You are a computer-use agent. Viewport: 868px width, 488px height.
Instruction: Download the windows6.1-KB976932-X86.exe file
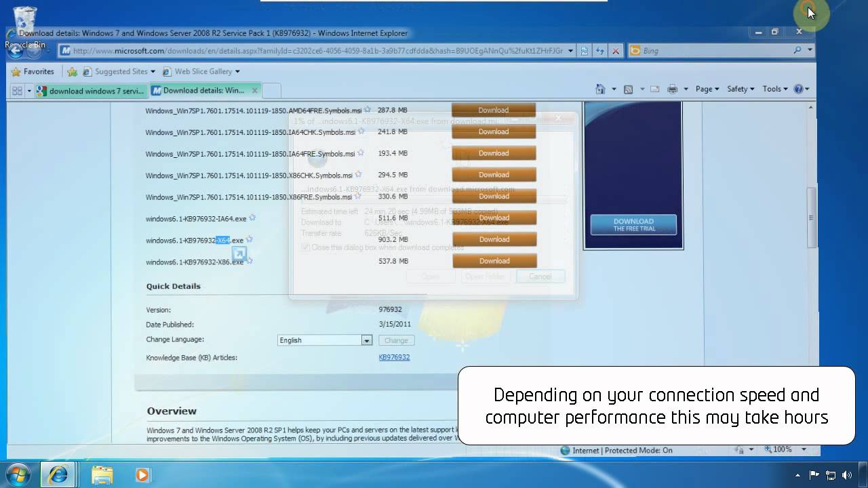[x=494, y=261]
